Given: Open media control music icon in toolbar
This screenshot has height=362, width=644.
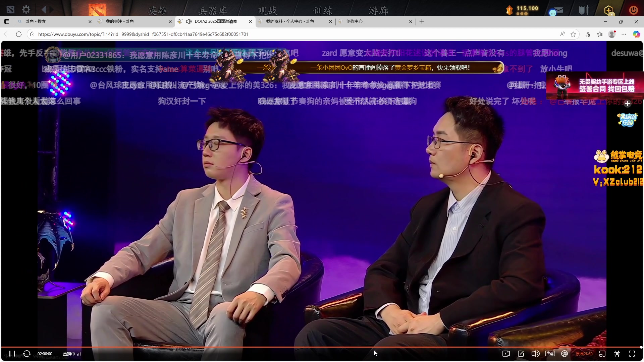Looking at the screenshot, I should [588, 34].
